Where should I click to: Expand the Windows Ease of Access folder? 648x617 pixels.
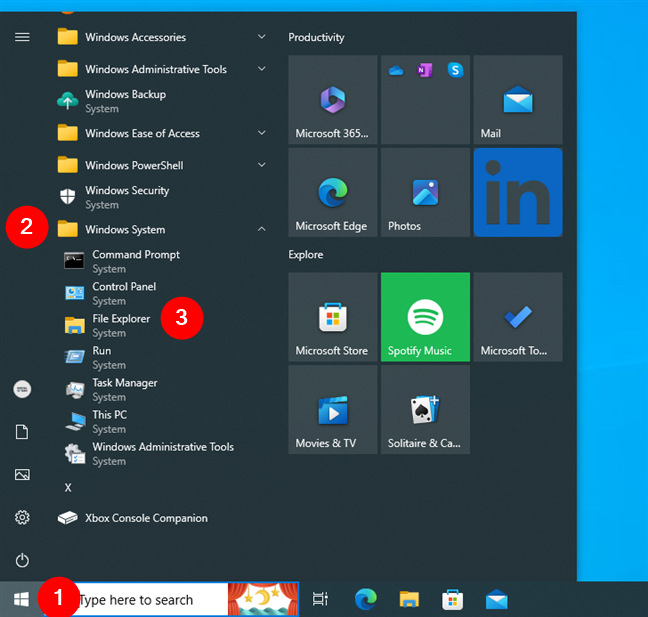click(x=162, y=133)
